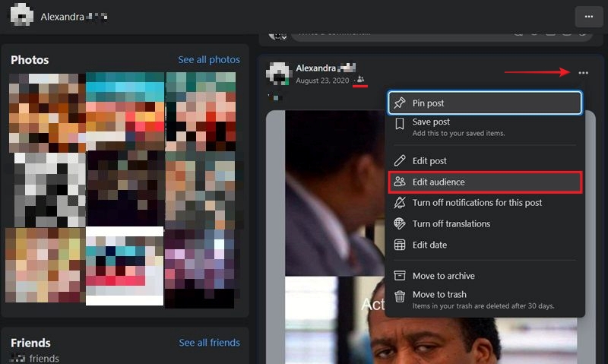Click the friends audience icon beside post date
This screenshot has height=364, width=608.
360,80
